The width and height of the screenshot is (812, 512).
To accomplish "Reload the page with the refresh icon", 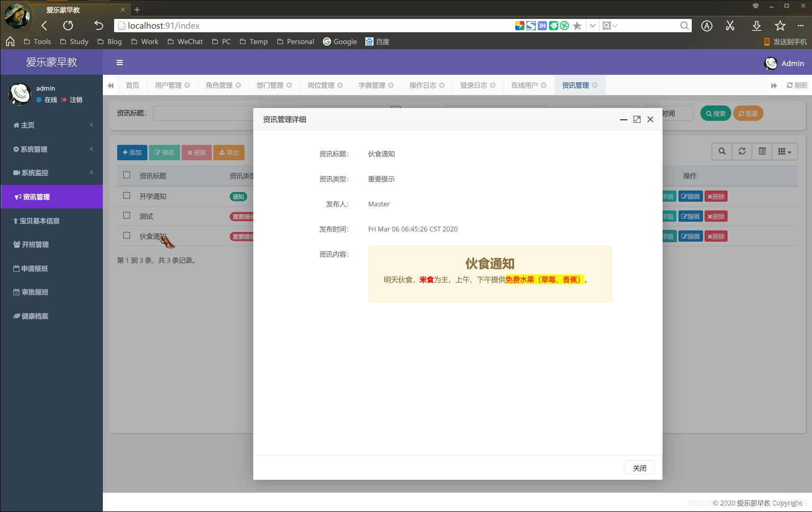I will coord(68,26).
